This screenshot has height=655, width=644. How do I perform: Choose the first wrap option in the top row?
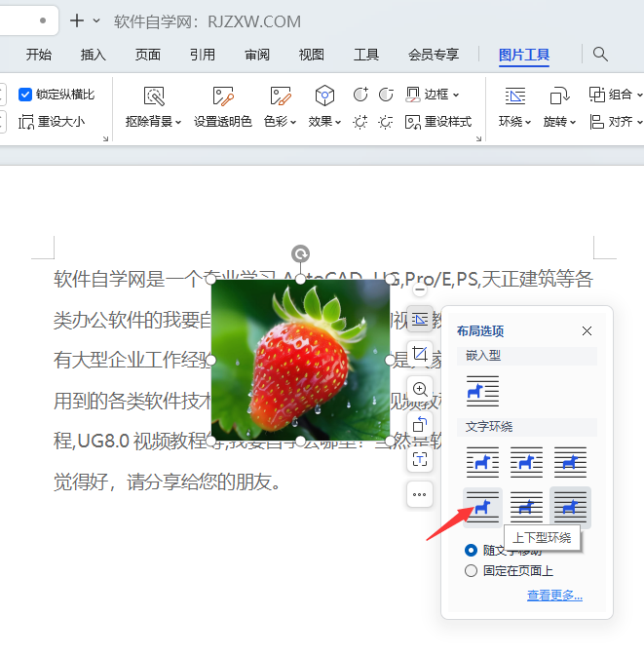[482, 462]
